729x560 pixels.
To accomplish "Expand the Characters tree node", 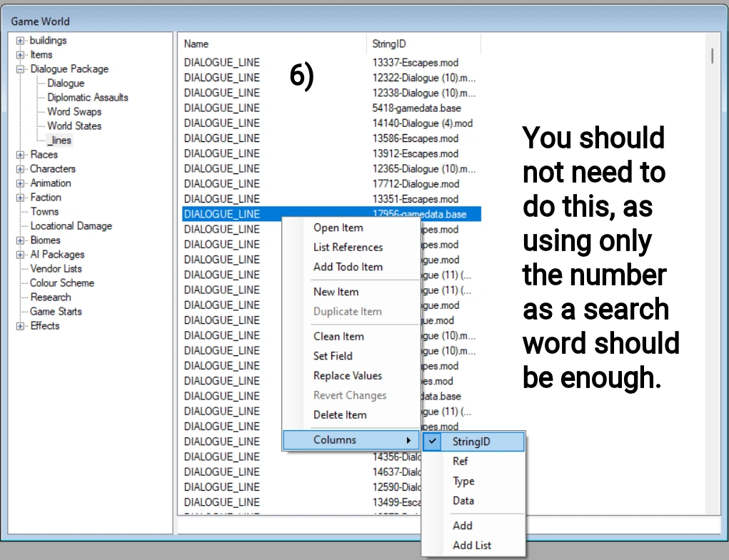I will tap(20, 169).
